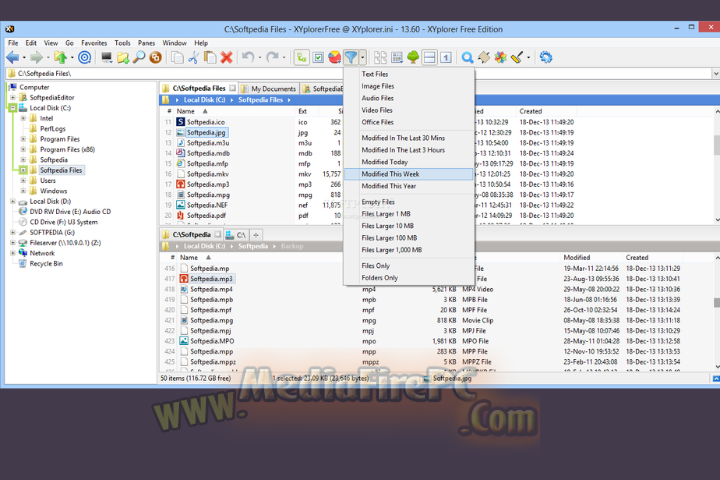Undo the last action
720x480 pixels.
[248, 57]
